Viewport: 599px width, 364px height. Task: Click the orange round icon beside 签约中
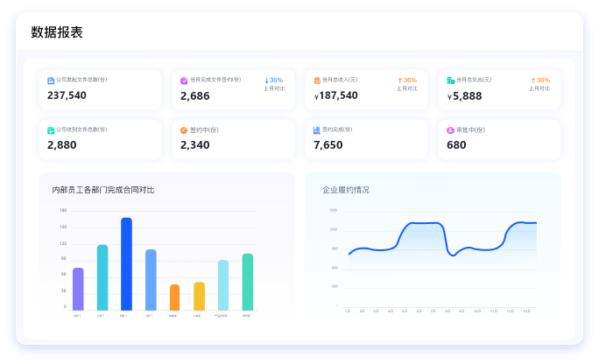pos(184,130)
